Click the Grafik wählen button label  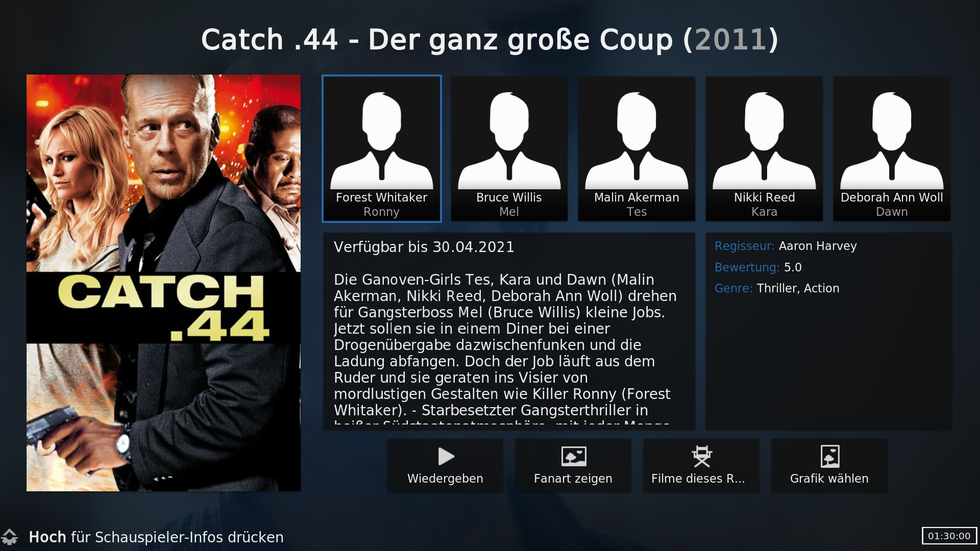pyautogui.click(x=829, y=479)
